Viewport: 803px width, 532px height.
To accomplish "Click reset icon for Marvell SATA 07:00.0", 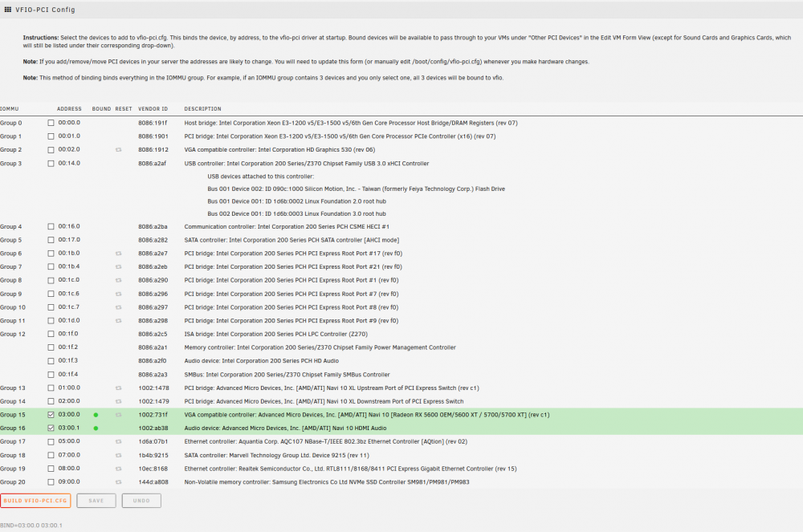I will (x=118, y=455).
